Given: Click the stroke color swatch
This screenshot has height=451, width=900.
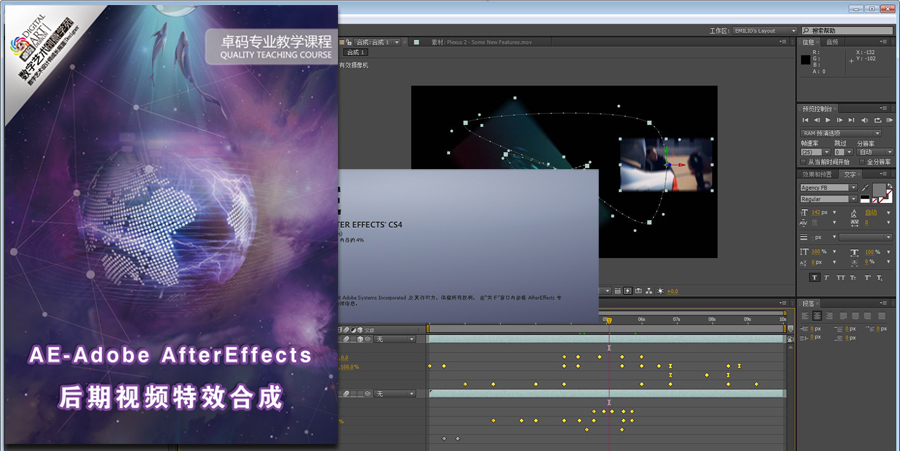Looking at the screenshot, I should point(890,200).
